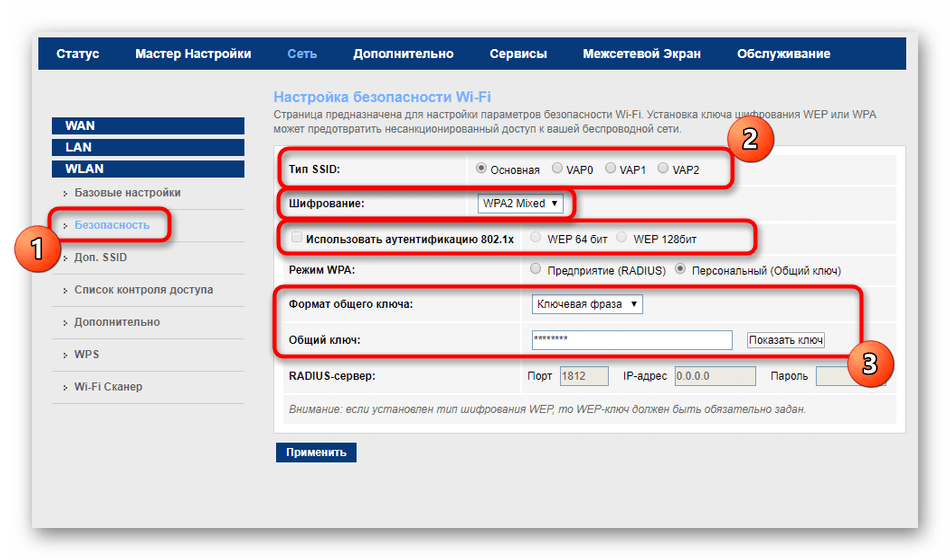Open the WPS page
950x560 pixels.
coord(87,355)
